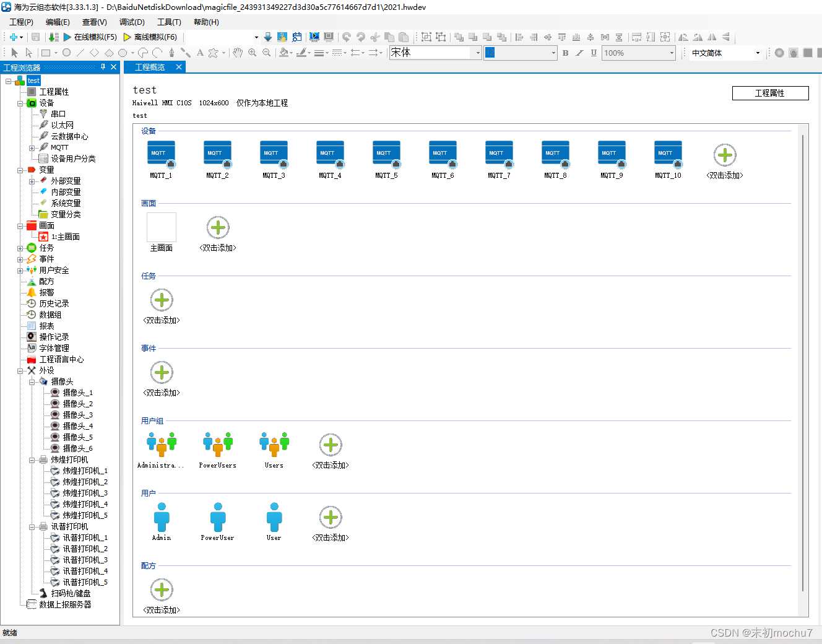Expand the 外部变量 tree node

click(x=32, y=181)
